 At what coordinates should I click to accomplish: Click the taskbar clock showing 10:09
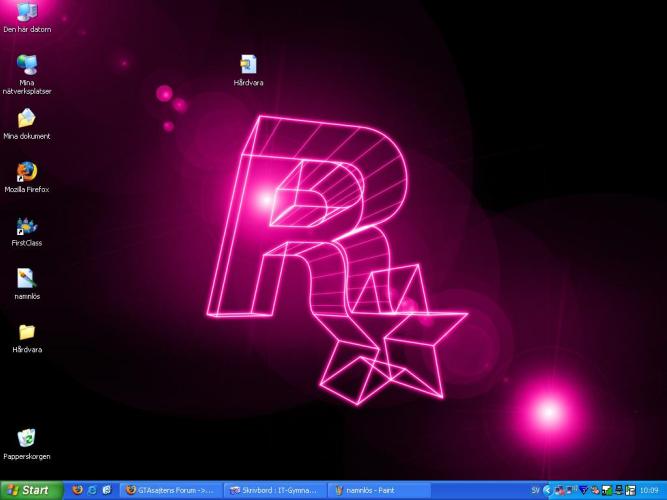pyautogui.click(x=649, y=490)
